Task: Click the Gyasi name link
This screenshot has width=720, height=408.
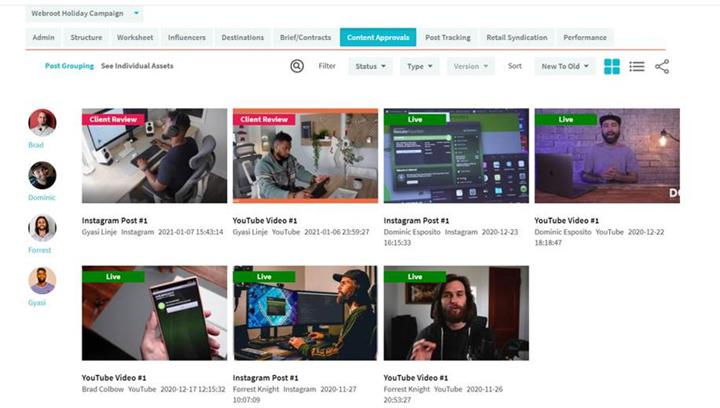Action: [37, 302]
